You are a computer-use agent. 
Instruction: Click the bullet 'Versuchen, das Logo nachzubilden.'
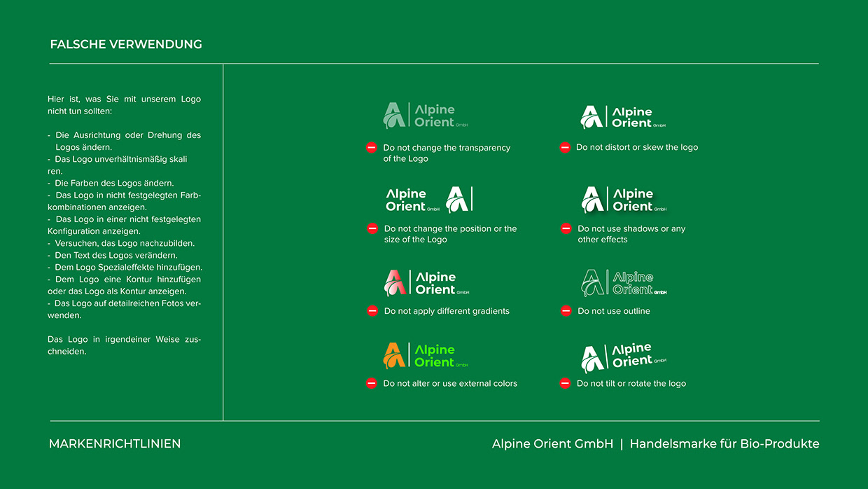[x=121, y=243]
